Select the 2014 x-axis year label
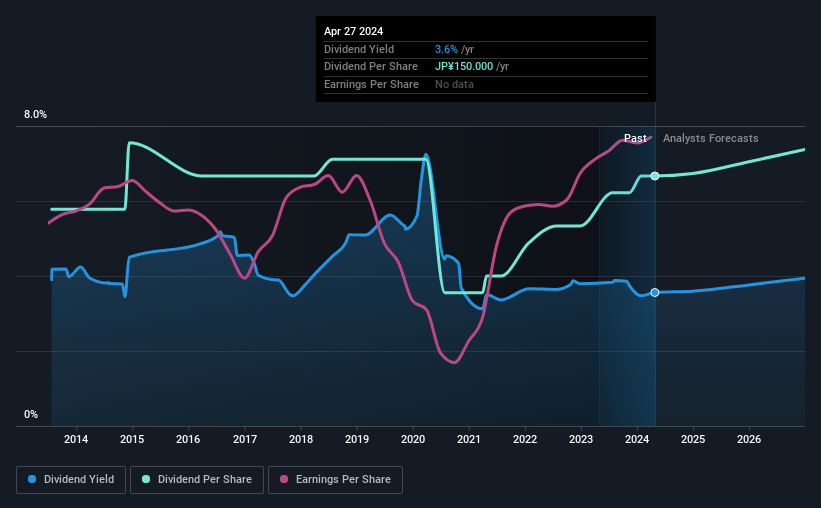821x508 pixels. pyautogui.click(x=76, y=439)
